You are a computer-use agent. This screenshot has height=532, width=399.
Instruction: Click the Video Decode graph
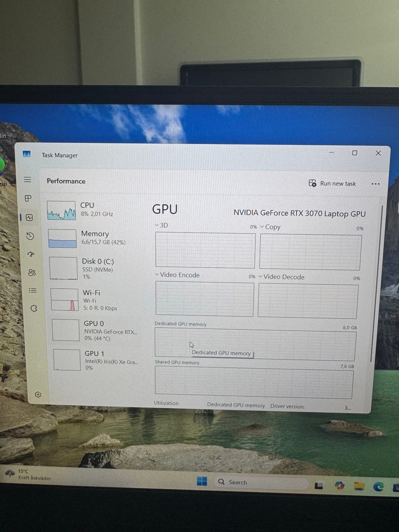tap(308, 301)
